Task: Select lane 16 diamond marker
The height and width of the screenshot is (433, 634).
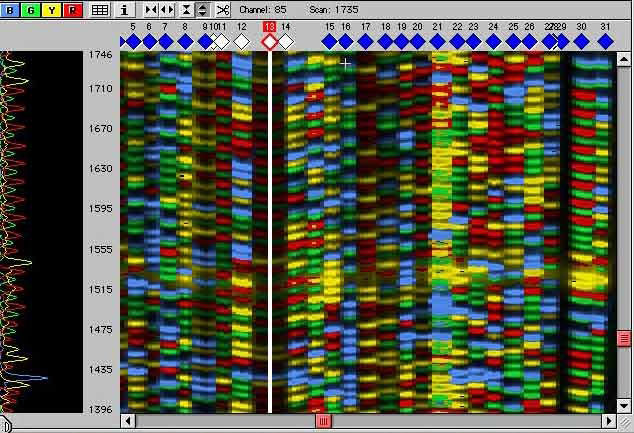Action: click(x=346, y=42)
